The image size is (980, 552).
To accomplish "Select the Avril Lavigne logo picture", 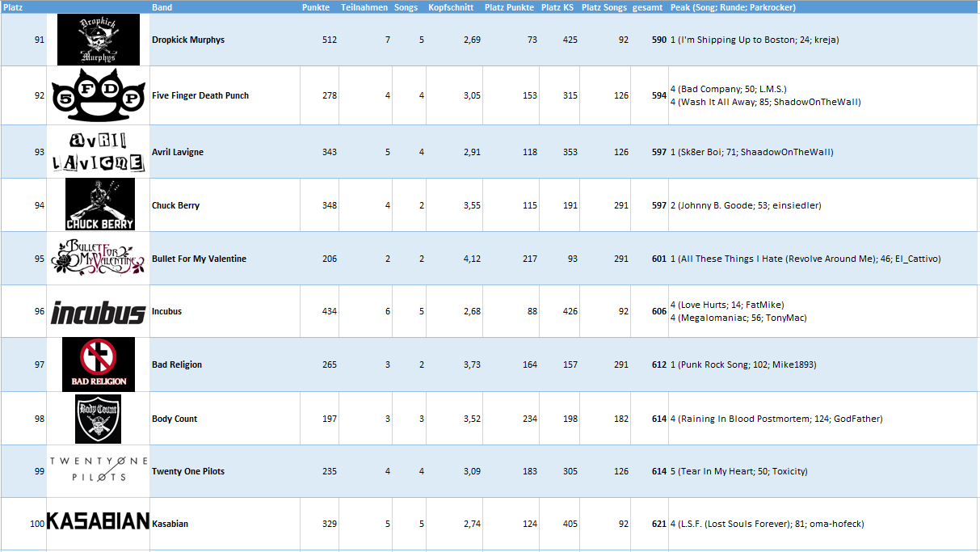I will pyautogui.click(x=99, y=152).
